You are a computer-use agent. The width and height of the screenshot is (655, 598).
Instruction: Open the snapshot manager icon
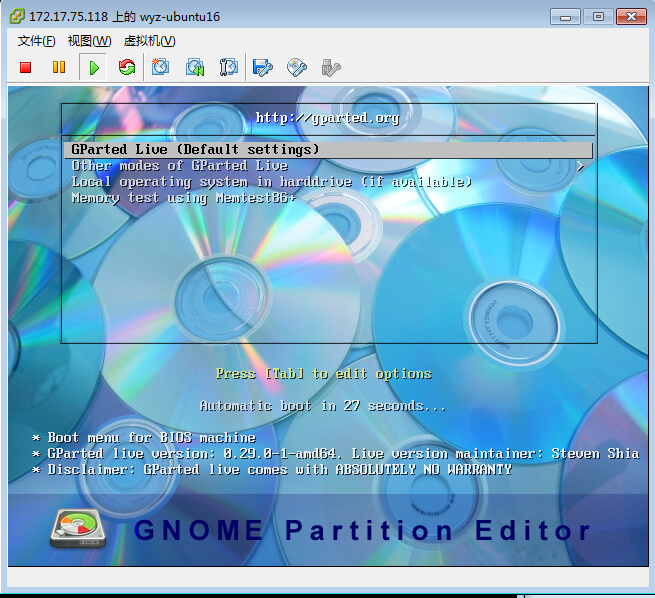[229, 67]
